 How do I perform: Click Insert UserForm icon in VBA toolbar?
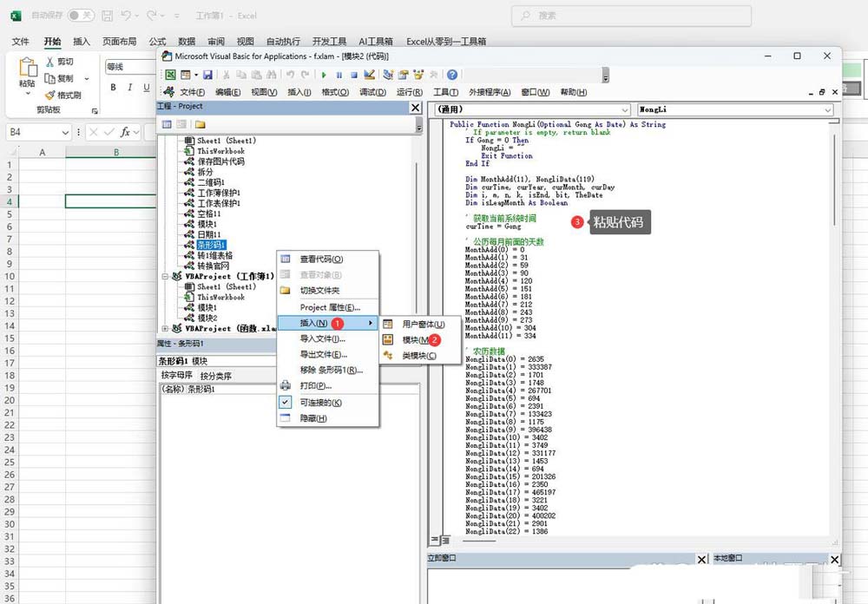pos(186,75)
